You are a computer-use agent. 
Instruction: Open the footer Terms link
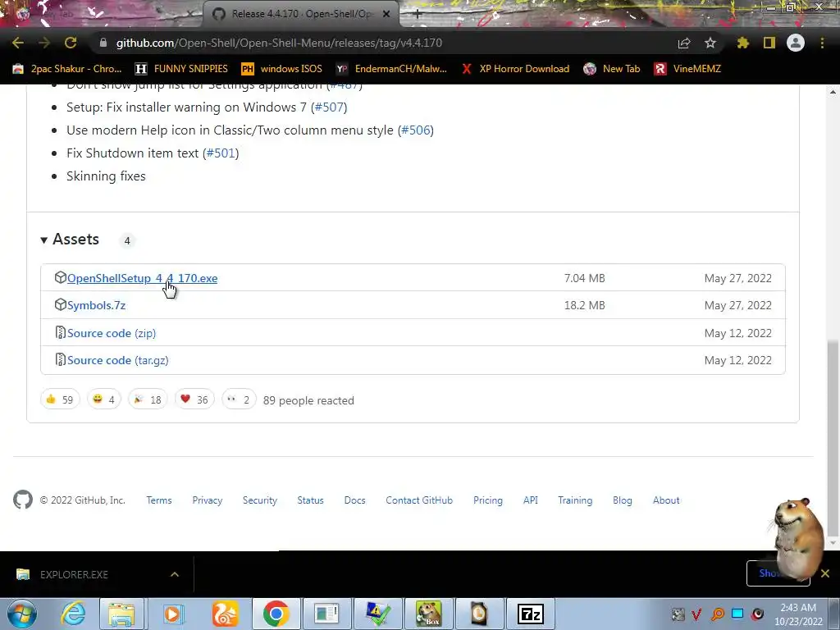[x=159, y=500]
